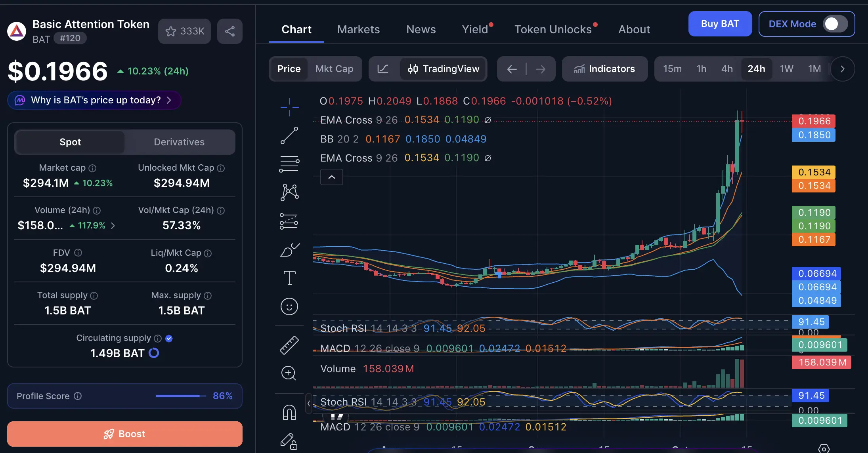This screenshot has height=453, width=868.
Task: Select the XABCD pattern tool
Action: tap(289, 192)
